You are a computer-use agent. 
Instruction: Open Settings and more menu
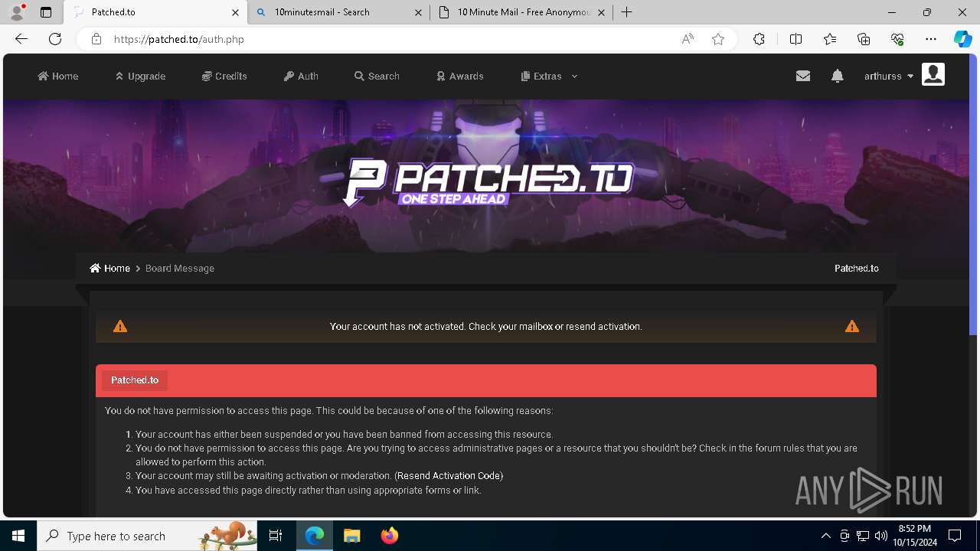pos(931,39)
